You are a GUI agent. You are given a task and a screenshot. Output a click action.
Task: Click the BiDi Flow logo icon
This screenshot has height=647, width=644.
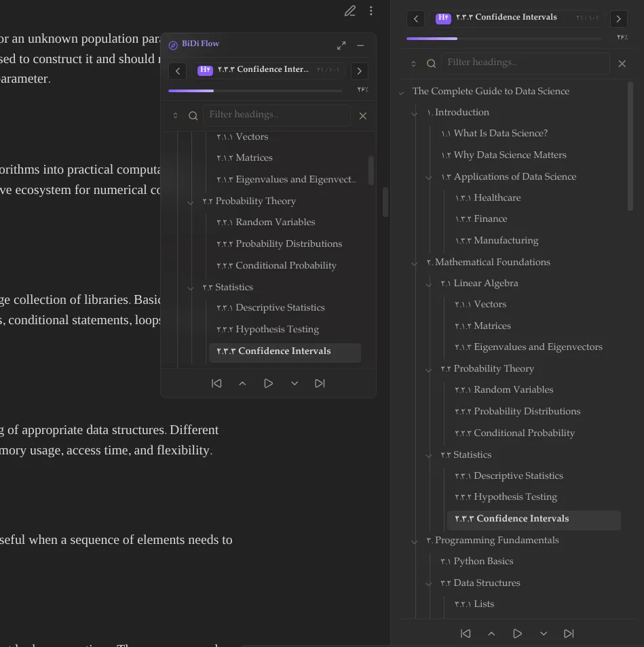coord(174,45)
